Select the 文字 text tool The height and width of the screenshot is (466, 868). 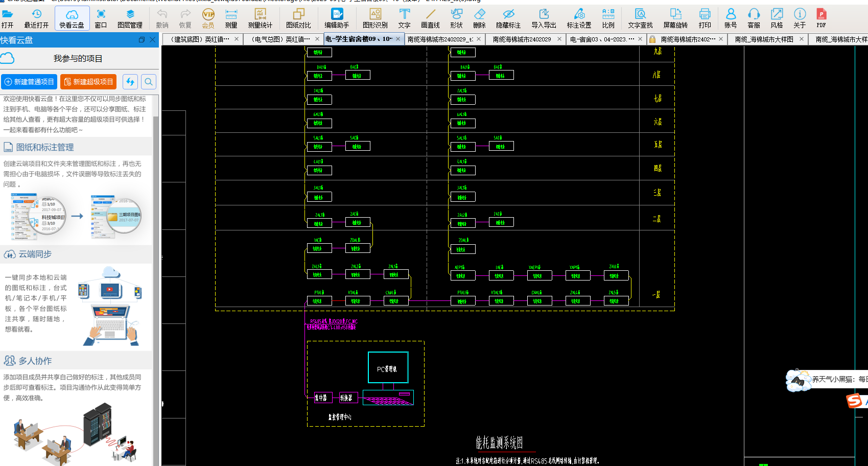pos(405,18)
